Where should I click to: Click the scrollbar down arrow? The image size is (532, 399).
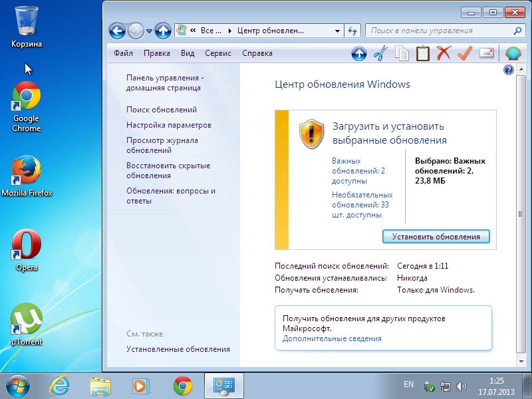[521, 362]
